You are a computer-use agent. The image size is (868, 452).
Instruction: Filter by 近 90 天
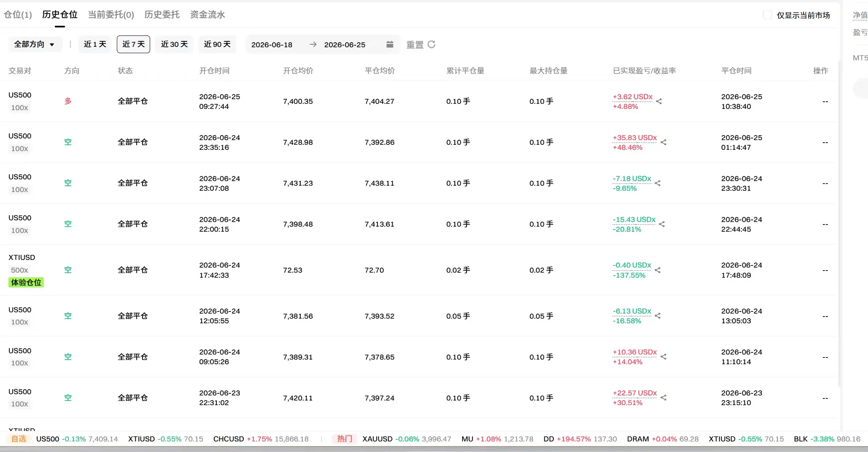pos(217,44)
